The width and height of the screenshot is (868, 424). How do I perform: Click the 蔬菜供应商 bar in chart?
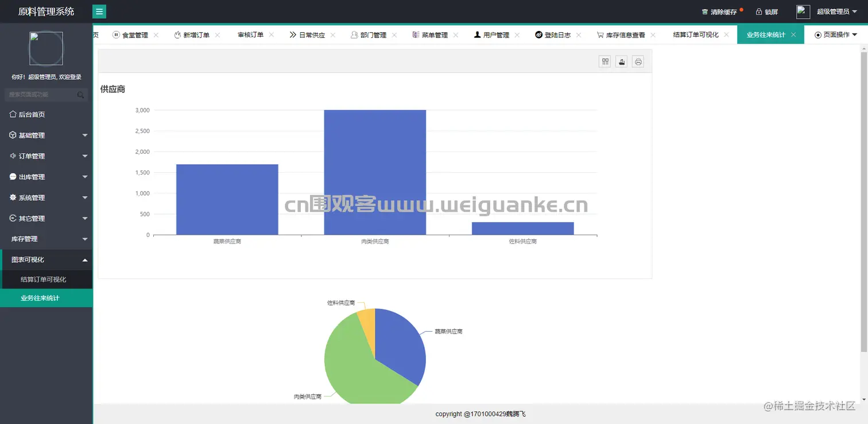tap(227, 200)
